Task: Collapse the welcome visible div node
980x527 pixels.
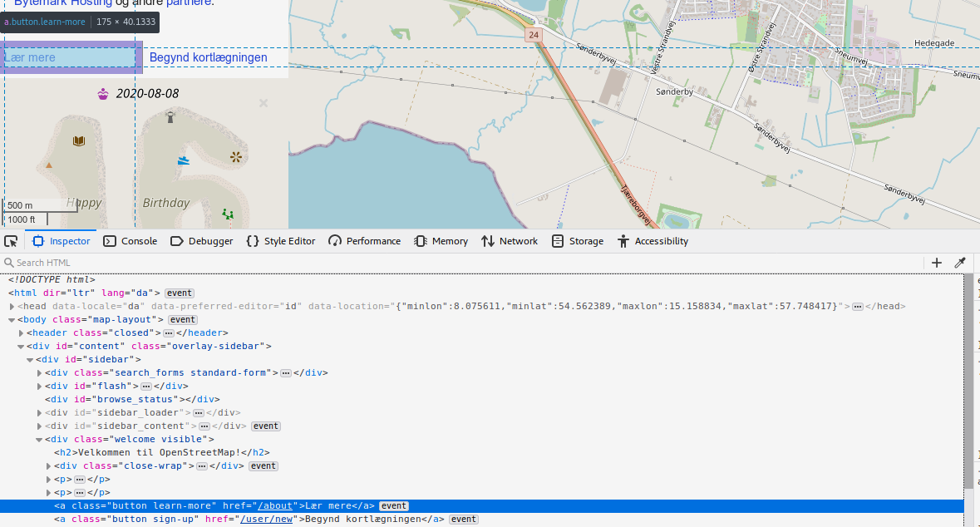Action: point(39,440)
